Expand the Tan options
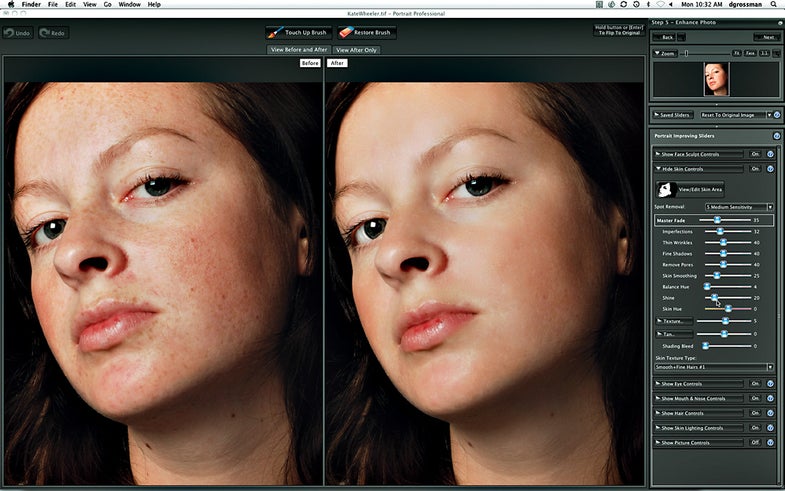The height and width of the screenshot is (491, 785). point(674,334)
